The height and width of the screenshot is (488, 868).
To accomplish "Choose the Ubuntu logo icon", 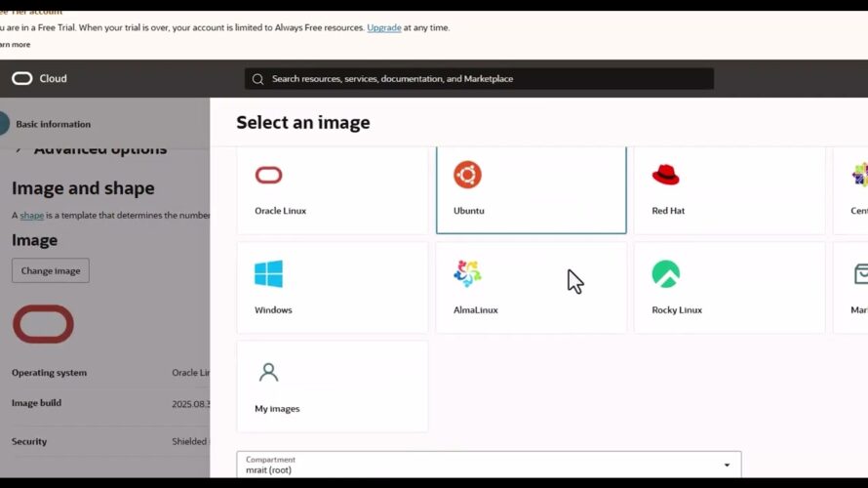I will pyautogui.click(x=468, y=175).
